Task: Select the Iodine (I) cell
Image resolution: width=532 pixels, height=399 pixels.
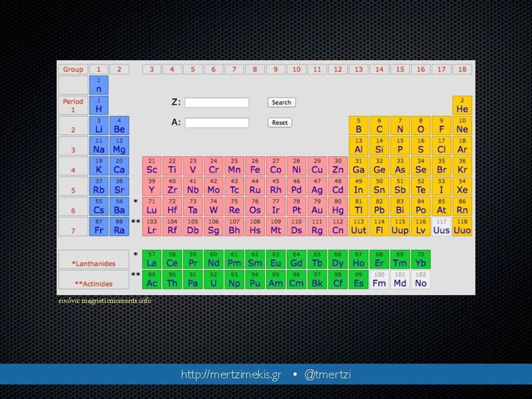Action: 442,186
